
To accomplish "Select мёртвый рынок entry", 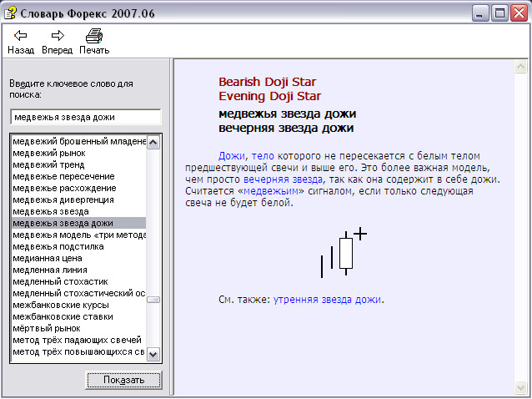I will [79, 328].
